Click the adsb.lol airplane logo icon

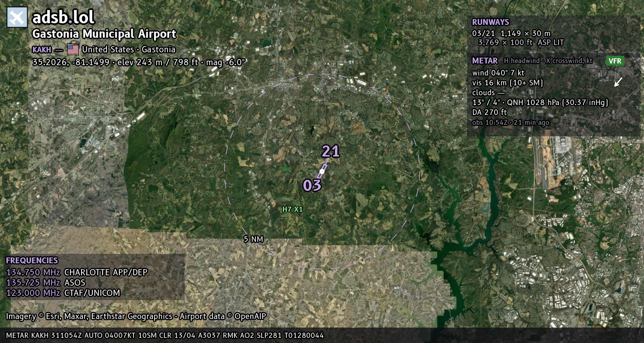17,17
